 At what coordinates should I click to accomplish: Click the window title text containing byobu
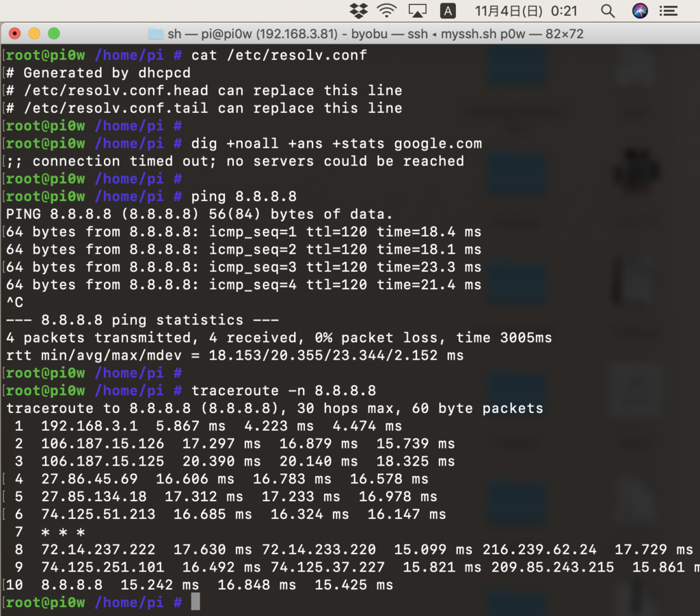click(x=375, y=34)
